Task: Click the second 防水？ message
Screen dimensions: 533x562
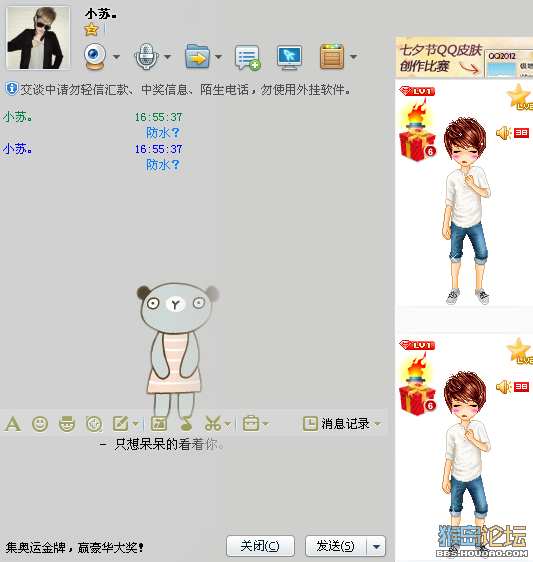Action: click(163, 165)
